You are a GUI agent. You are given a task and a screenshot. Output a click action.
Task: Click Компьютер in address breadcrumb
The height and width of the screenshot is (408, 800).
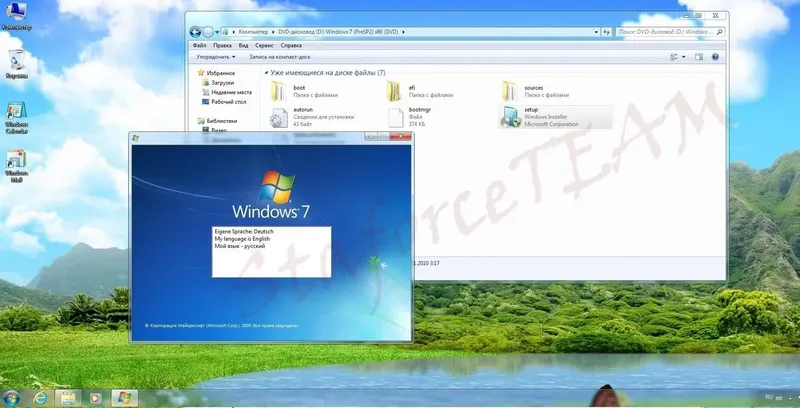[253, 32]
